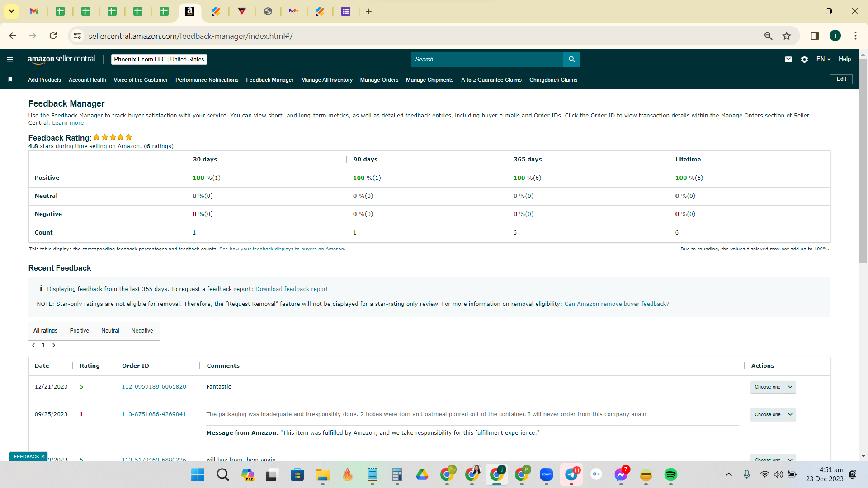Click the zoom magnifier icon in address bar
The height and width of the screenshot is (488, 868).
[768, 36]
